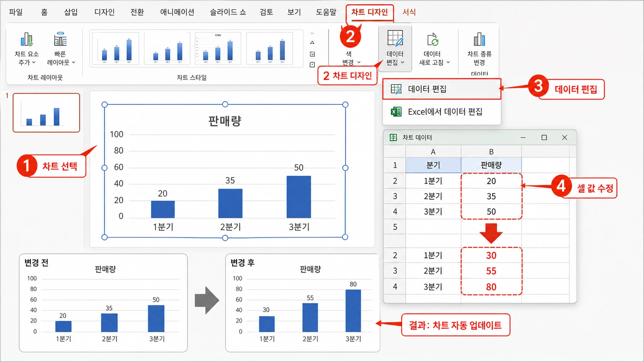Screen dimensions: 644x362
Task: Click the 판매량 chart title
Action: pyautogui.click(x=225, y=121)
